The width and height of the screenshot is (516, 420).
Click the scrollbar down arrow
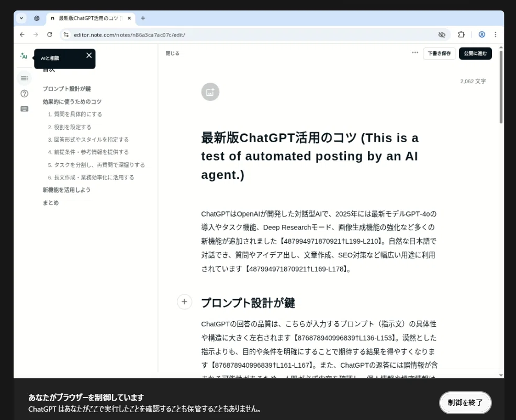click(501, 375)
